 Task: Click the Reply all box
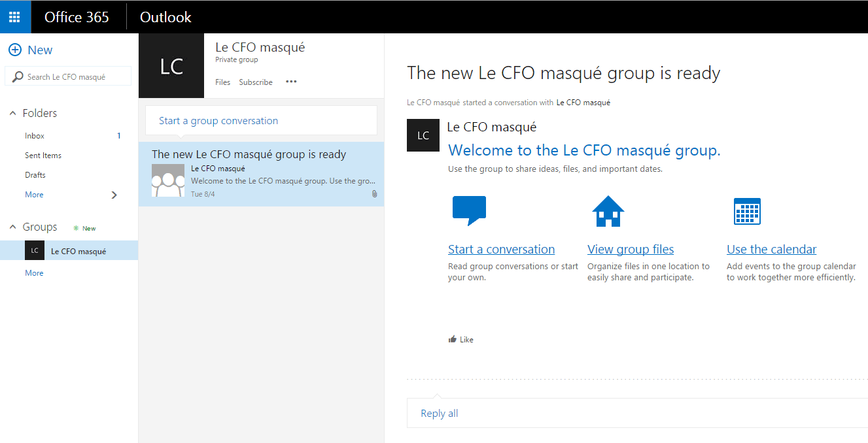(x=440, y=414)
